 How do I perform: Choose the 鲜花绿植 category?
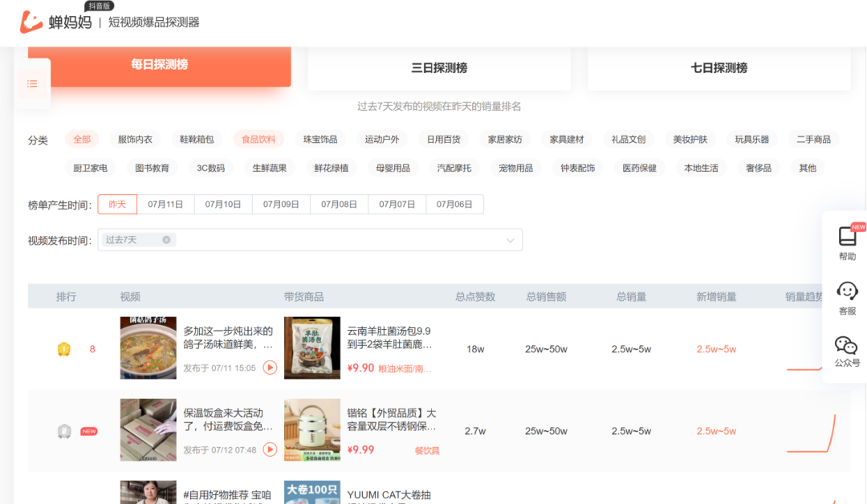[332, 168]
